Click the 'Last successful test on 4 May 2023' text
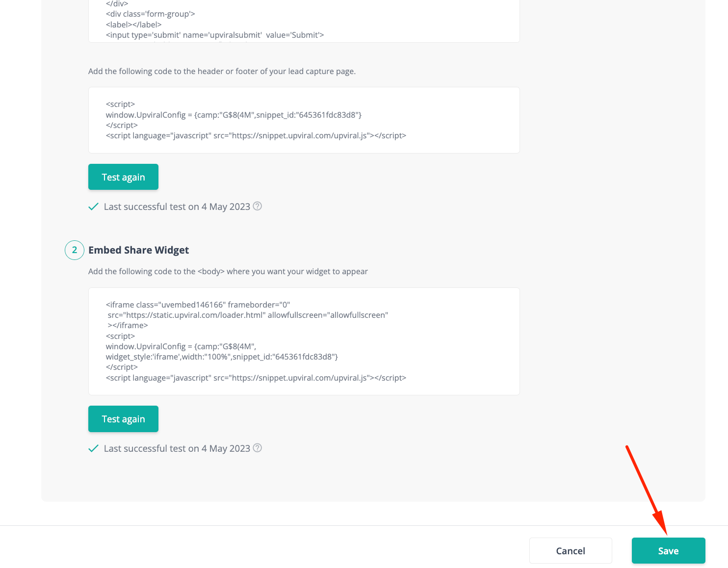The height and width of the screenshot is (568, 728). pyautogui.click(x=176, y=207)
